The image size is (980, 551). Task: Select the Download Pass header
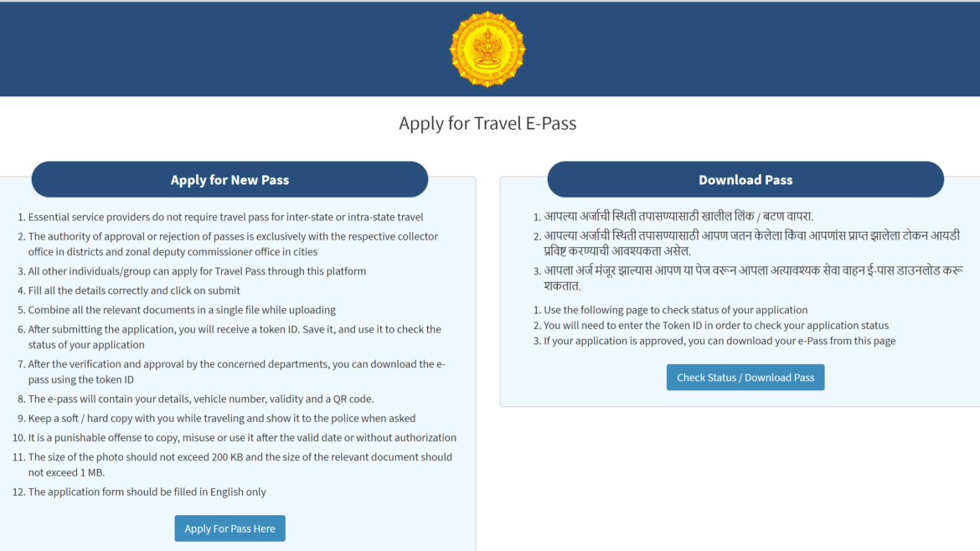(745, 180)
